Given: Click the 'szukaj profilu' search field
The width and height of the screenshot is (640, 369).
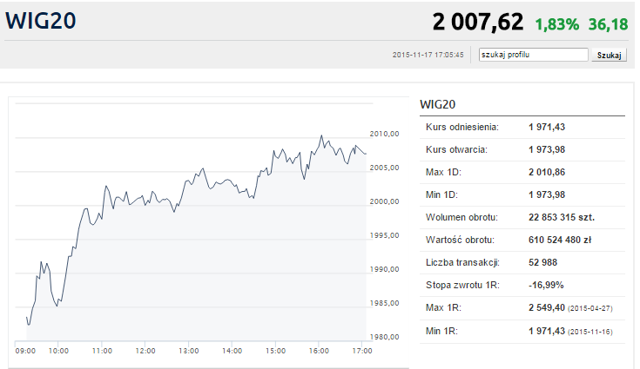Looking at the screenshot, I should click(x=533, y=55).
